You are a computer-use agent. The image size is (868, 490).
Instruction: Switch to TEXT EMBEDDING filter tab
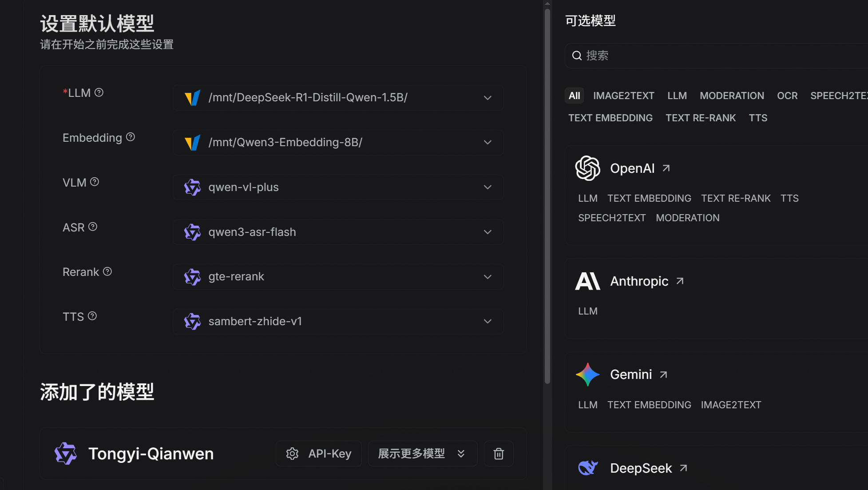[x=610, y=118]
